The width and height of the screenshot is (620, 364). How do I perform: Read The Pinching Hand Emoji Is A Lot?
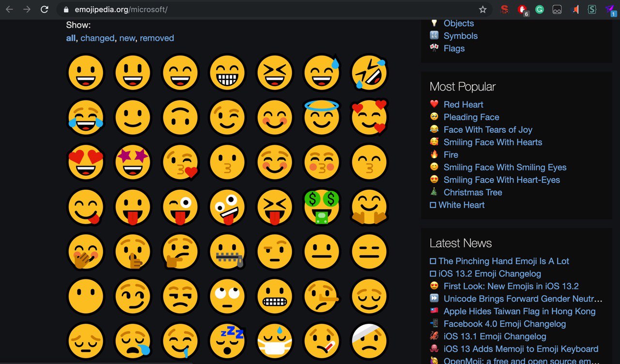click(x=504, y=261)
